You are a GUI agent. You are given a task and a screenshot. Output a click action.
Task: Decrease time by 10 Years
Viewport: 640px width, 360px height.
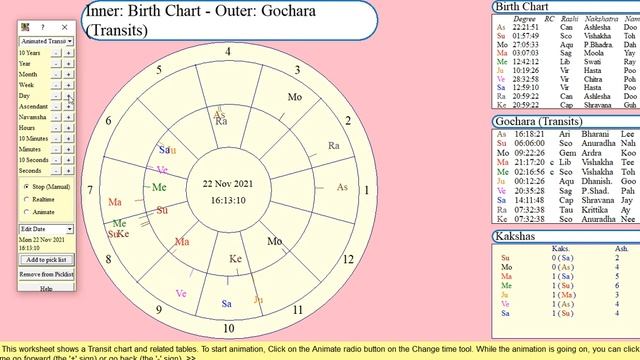coord(56,53)
